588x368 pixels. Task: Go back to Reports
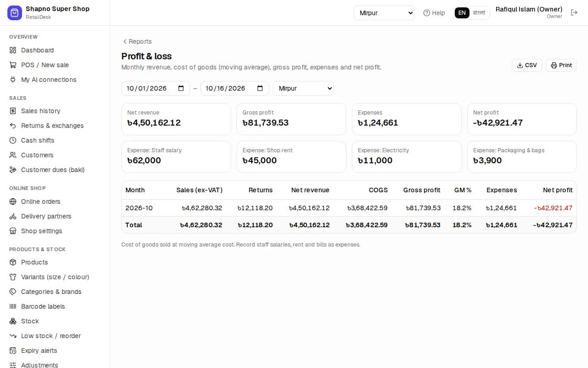point(137,41)
